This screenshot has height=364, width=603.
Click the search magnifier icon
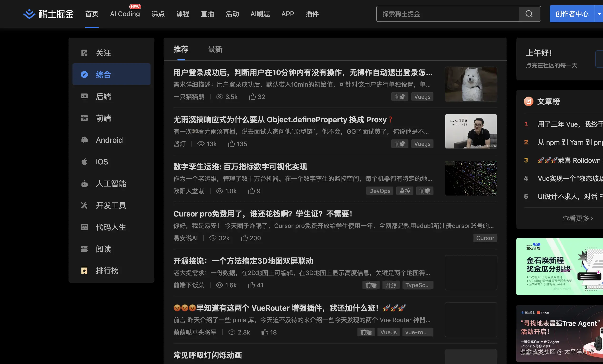point(529,14)
